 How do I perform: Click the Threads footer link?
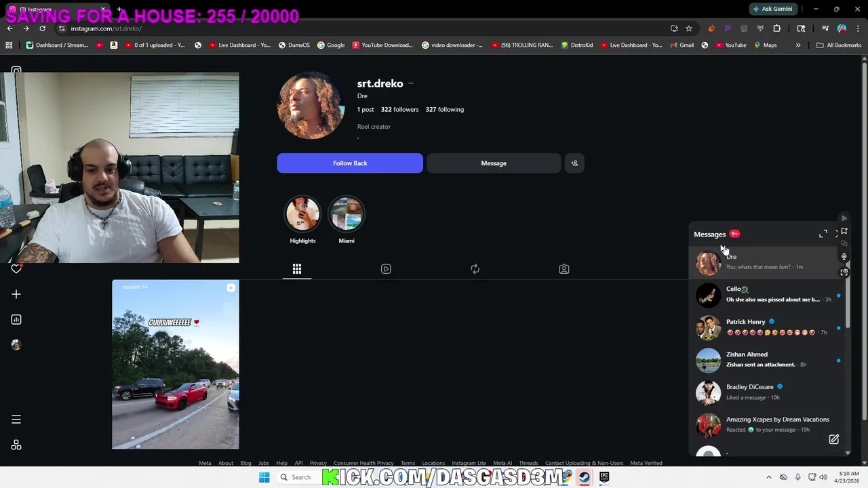click(528, 463)
